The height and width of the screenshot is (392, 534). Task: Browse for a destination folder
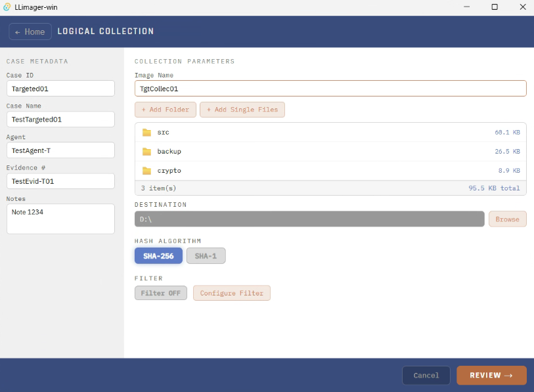508,219
